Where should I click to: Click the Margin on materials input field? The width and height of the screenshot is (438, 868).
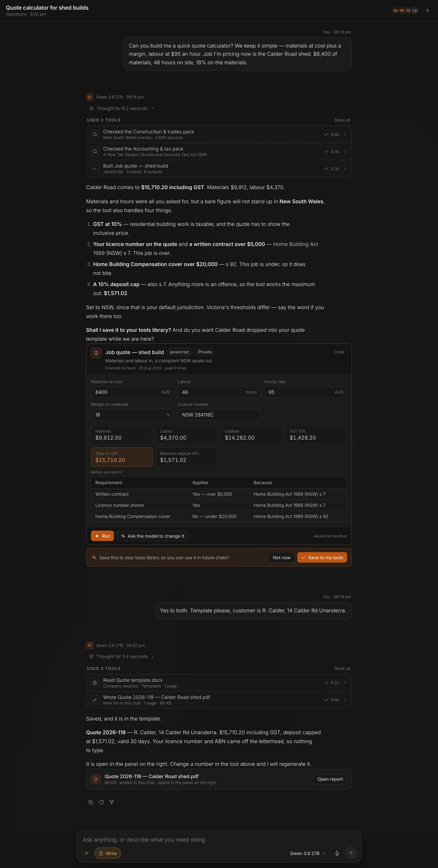[132, 414]
